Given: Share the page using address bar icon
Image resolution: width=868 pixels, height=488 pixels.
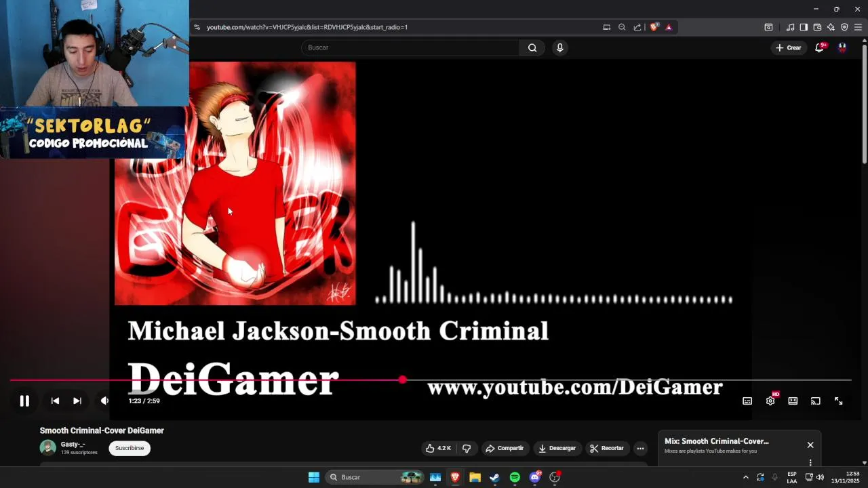Looking at the screenshot, I should click(637, 27).
